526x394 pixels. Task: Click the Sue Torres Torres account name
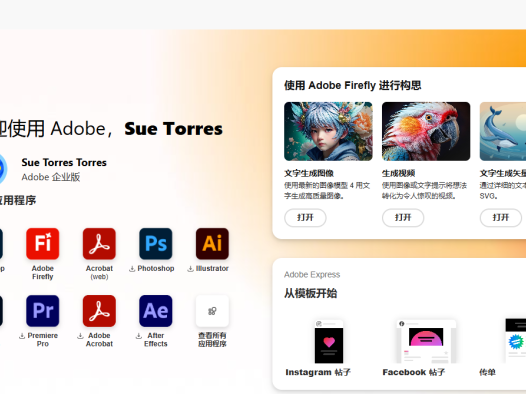click(64, 163)
